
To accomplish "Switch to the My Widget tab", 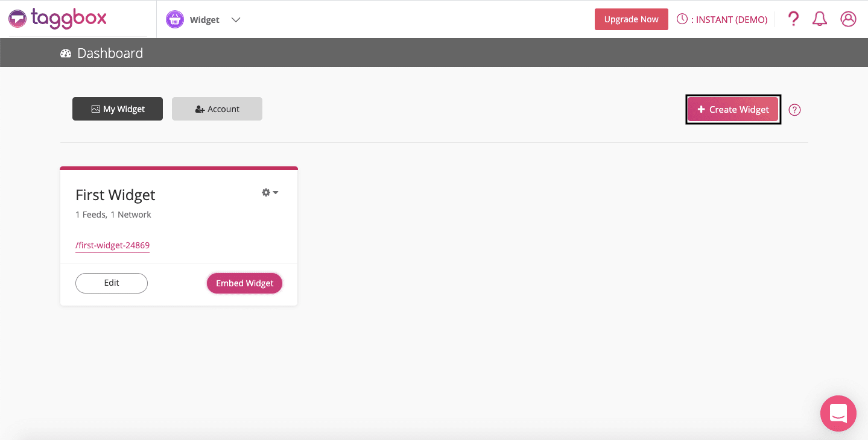I will [x=118, y=109].
